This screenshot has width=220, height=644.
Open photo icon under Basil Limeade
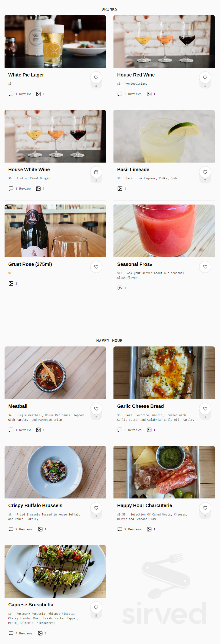pyautogui.click(x=120, y=189)
